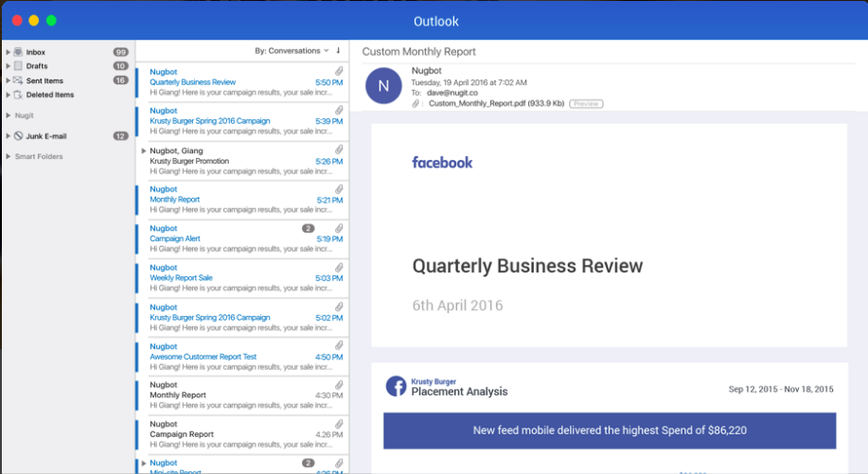The height and width of the screenshot is (474, 868).
Task: Expand the Drafts folder tree
Action: [x=8, y=66]
